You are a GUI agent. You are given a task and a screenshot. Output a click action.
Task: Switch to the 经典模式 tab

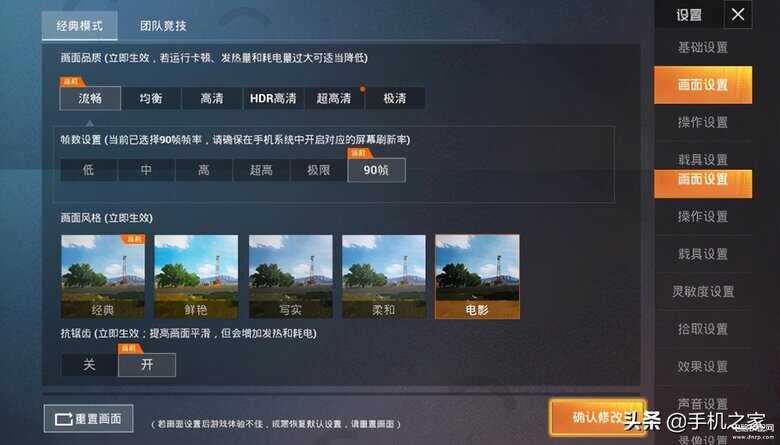point(80,25)
